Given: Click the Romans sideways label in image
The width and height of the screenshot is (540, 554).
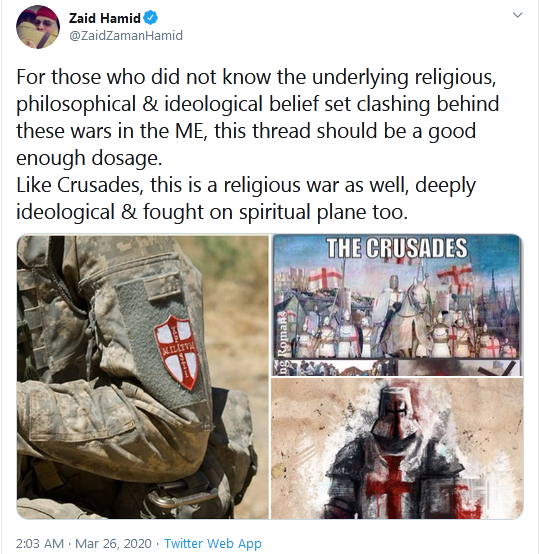Looking at the screenshot, I should point(282,336).
